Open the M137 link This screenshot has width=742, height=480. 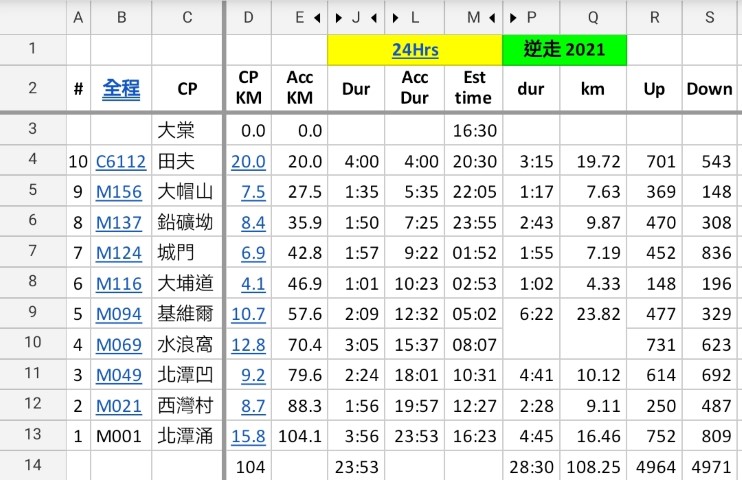[x=119, y=223]
